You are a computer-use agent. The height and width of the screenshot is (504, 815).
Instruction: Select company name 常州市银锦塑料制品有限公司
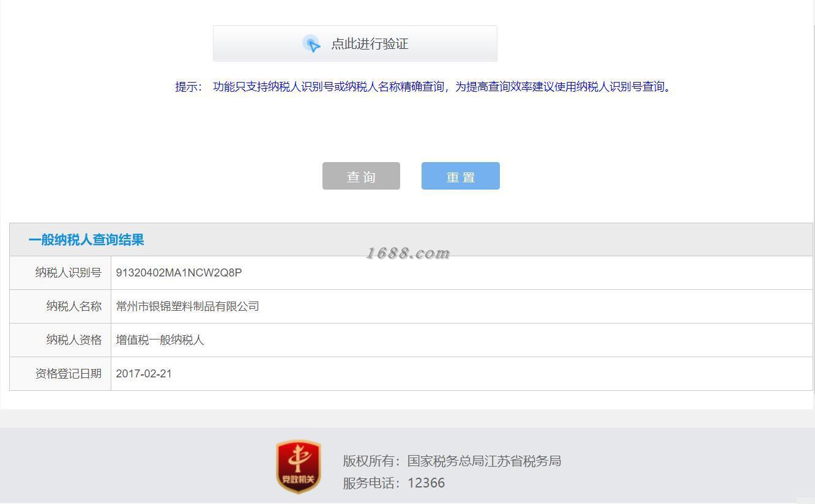[x=187, y=306]
